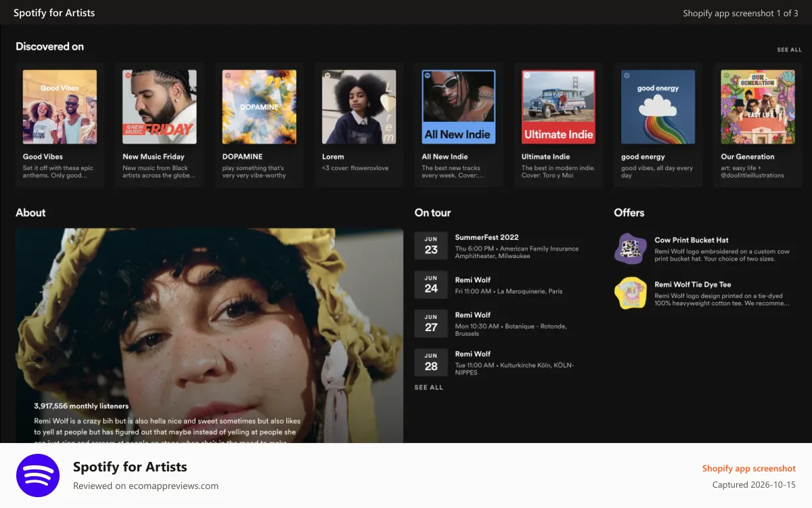Click 'good vibes, all day every day' description
812x508 pixels.
tap(657, 171)
